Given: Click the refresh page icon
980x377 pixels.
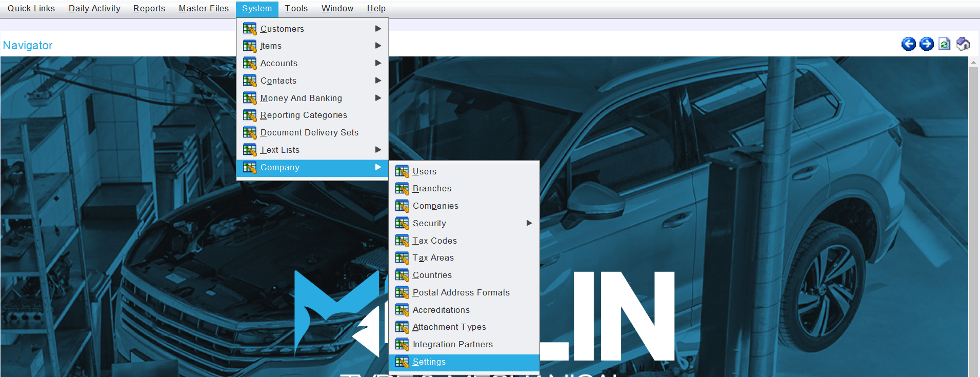Looking at the screenshot, I should pos(944,44).
